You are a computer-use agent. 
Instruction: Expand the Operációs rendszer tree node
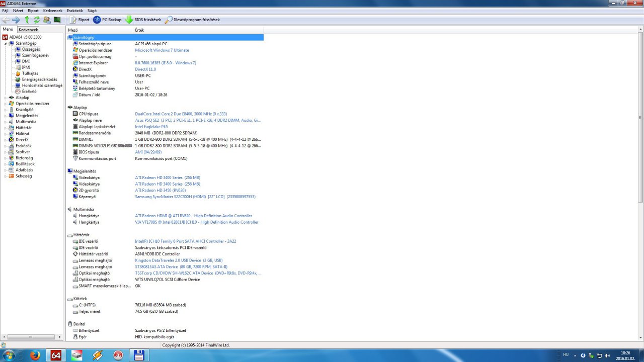pos(6,104)
